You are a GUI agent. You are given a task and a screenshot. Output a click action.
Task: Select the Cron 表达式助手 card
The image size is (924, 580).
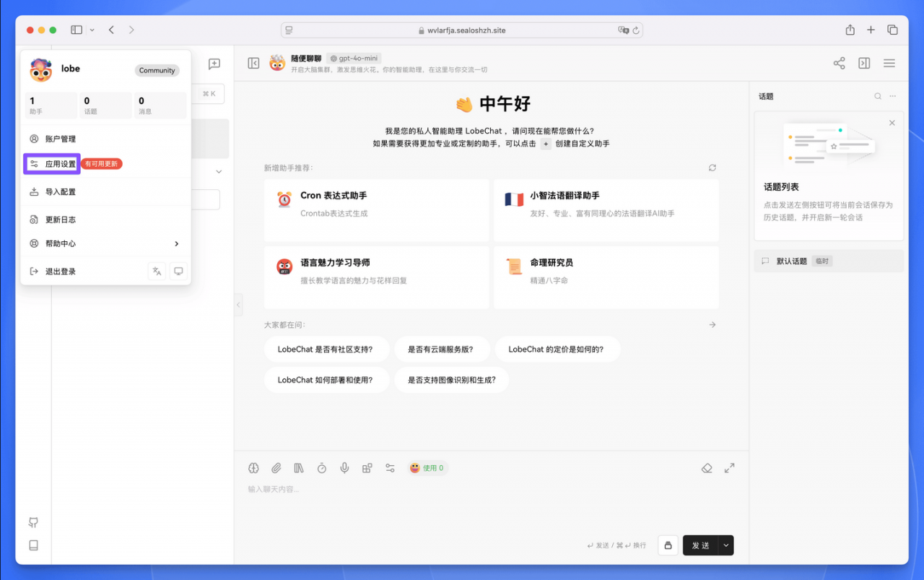coord(376,210)
